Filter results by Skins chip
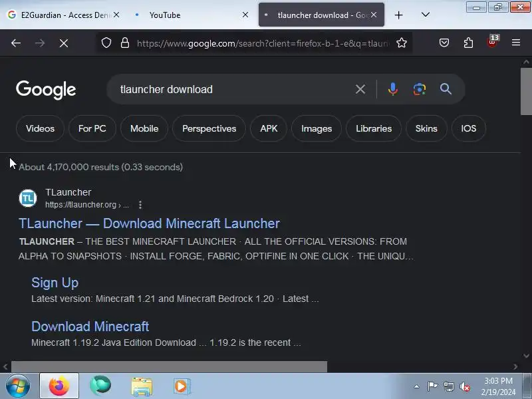532x399 pixels. coord(426,128)
